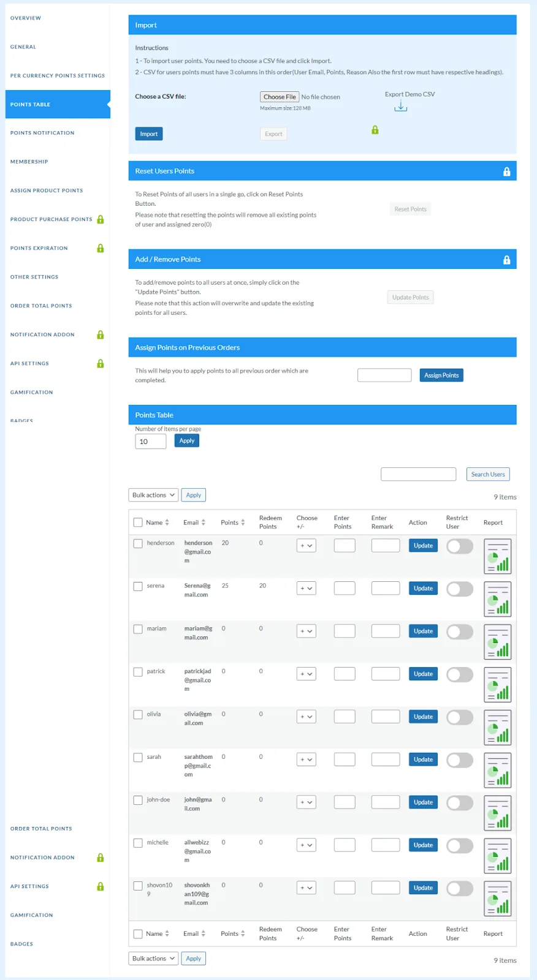
Task: Click the items per page number field
Action: pyautogui.click(x=151, y=442)
